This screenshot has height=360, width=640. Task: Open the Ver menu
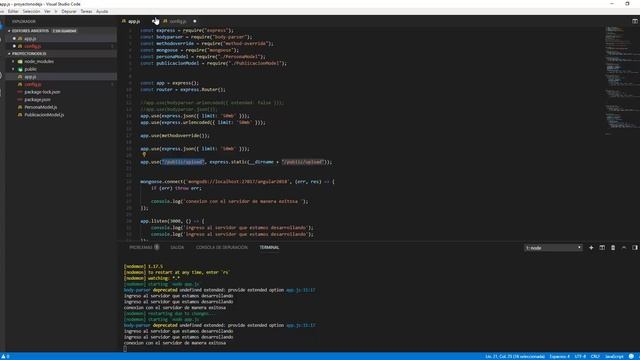[47, 11]
